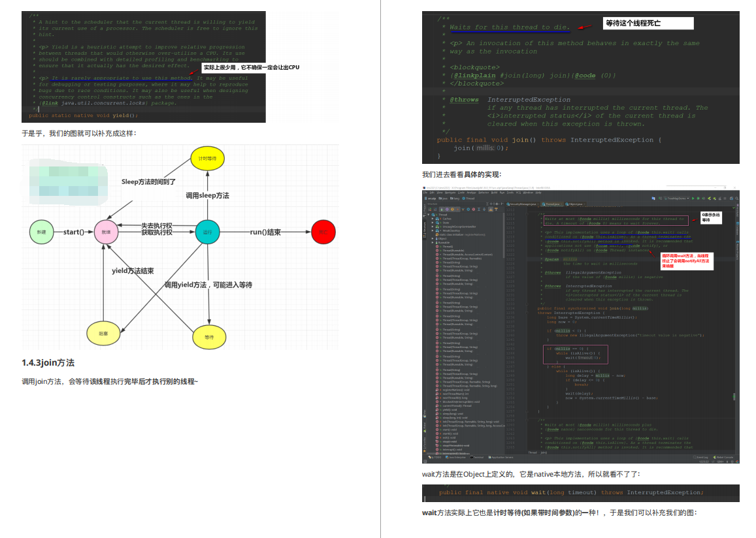756x538 pixels.
Task: Click the TODO tool window icon
Action: coord(435,458)
